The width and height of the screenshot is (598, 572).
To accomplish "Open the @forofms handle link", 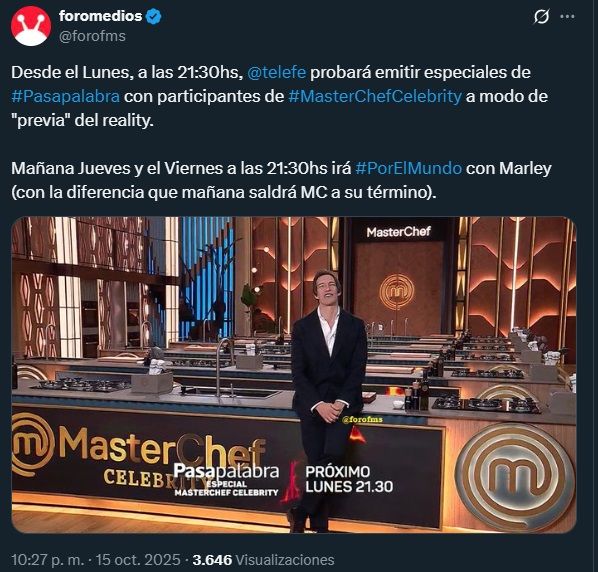I will coord(92,36).
